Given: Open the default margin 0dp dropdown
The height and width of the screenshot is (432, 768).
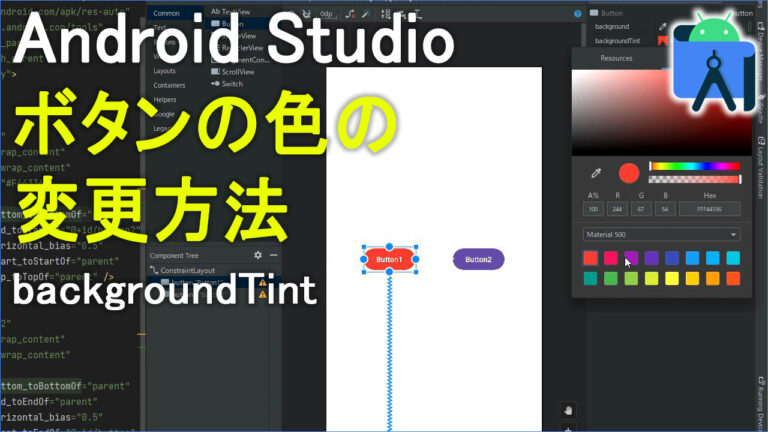Looking at the screenshot, I should (x=327, y=14).
